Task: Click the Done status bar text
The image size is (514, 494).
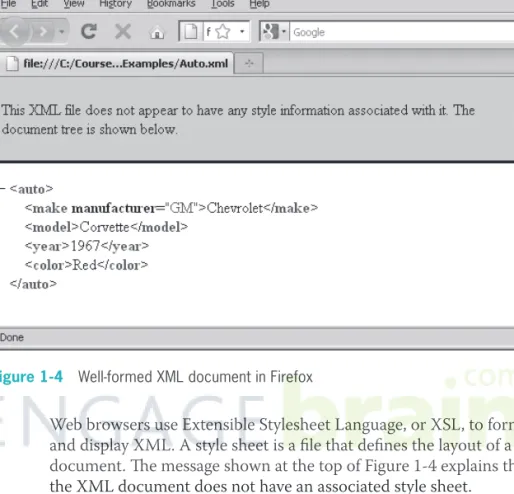Action: (x=12, y=337)
